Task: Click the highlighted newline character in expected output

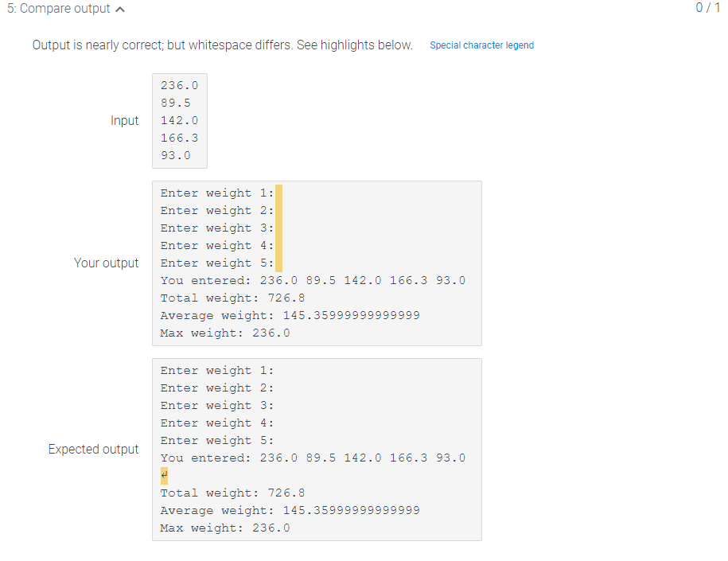Action: (x=163, y=475)
